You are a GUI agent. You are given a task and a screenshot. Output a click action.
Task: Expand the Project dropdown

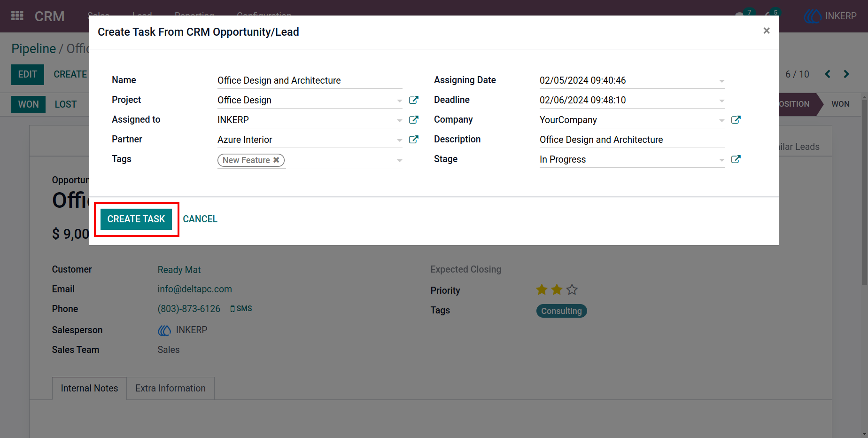(399, 101)
